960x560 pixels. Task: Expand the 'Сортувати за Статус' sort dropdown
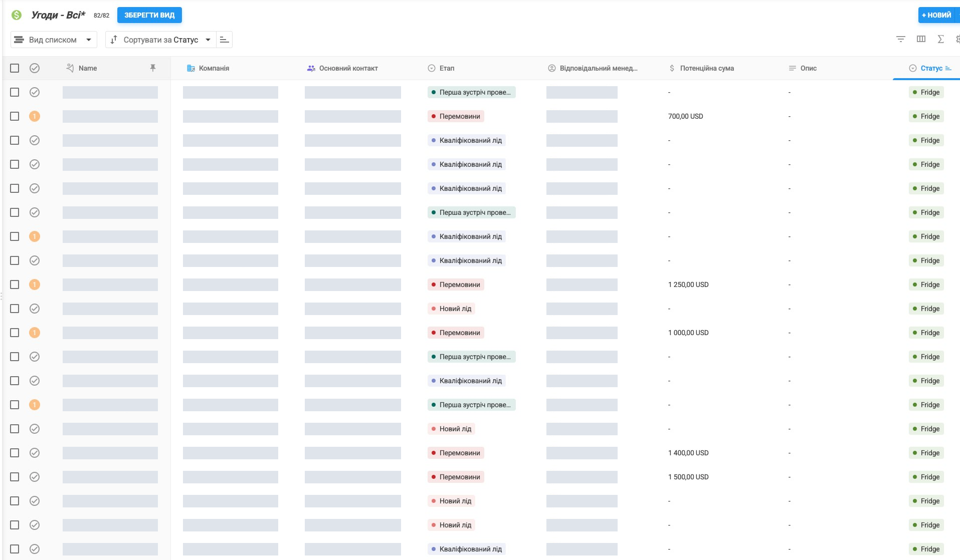(160, 40)
